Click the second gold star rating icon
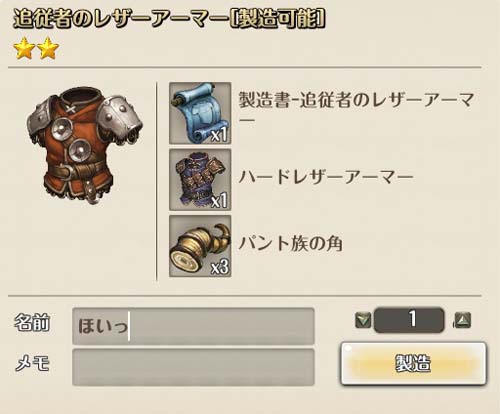 pos(48,48)
